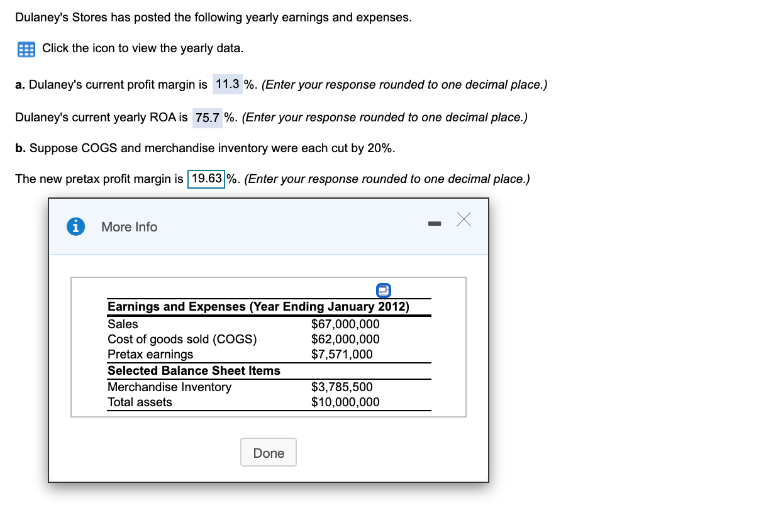766x532 pixels.
Task: Click the yearly ROA answer 75.7
Action: [208, 118]
